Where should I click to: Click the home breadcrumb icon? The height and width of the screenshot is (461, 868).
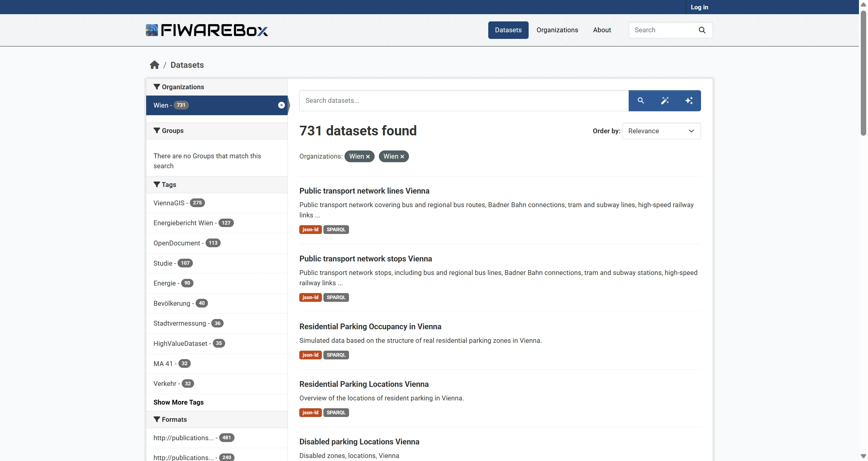[x=154, y=65]
